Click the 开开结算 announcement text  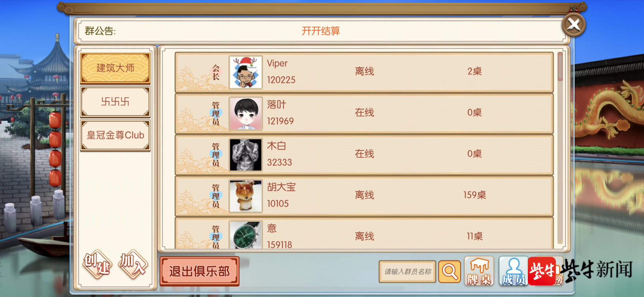321,31
